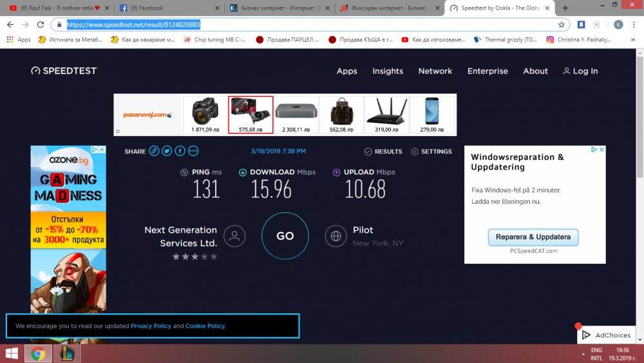Viewport: 644px width, 363px height.
Task: Close the Ozone.bg gaming ad
Action: 102,150
